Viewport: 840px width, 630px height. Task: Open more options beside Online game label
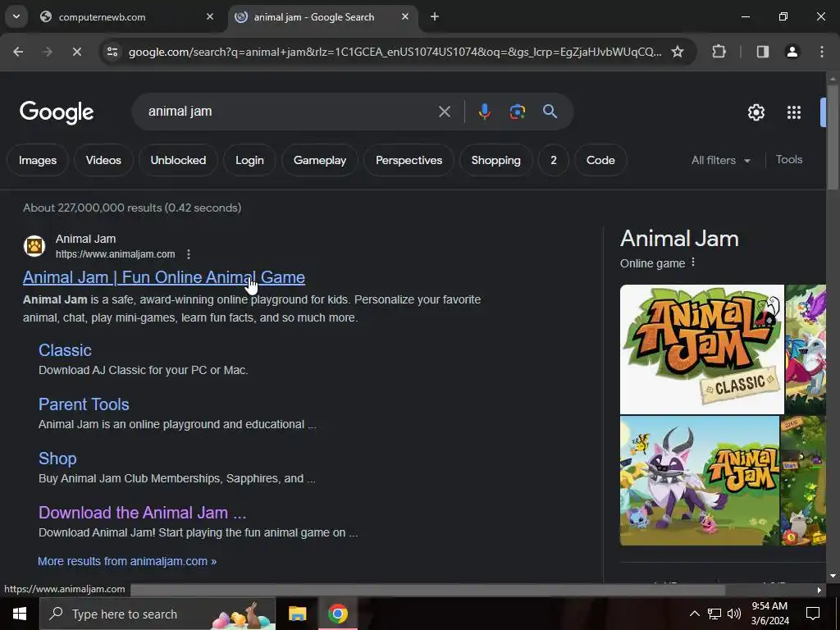[x=692, y=262]
